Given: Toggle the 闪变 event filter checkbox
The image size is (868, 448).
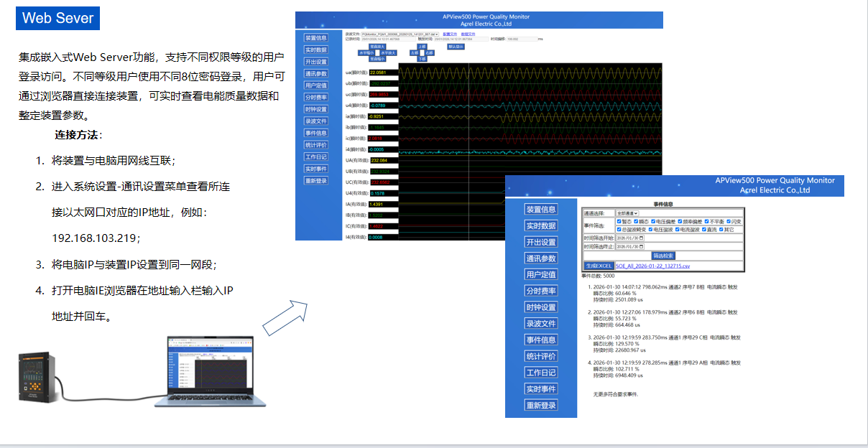Looking at the screenshot, I should (729, 222).
